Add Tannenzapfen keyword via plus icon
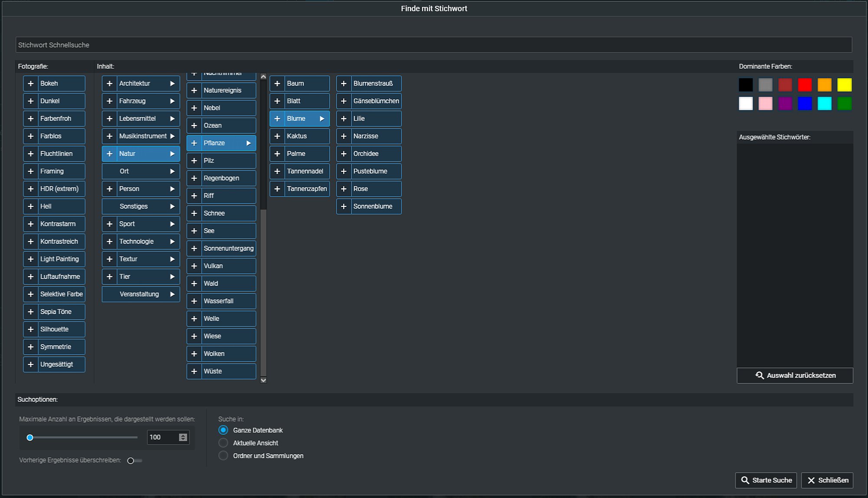This screenshot has width=868, height=498. coord(277,189)
